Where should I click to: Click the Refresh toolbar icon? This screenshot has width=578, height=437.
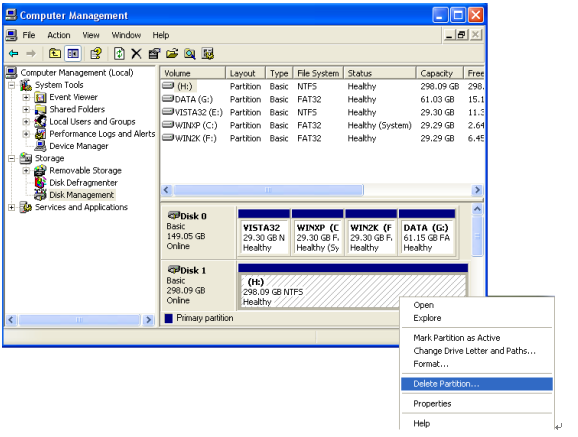pos(119,54)
